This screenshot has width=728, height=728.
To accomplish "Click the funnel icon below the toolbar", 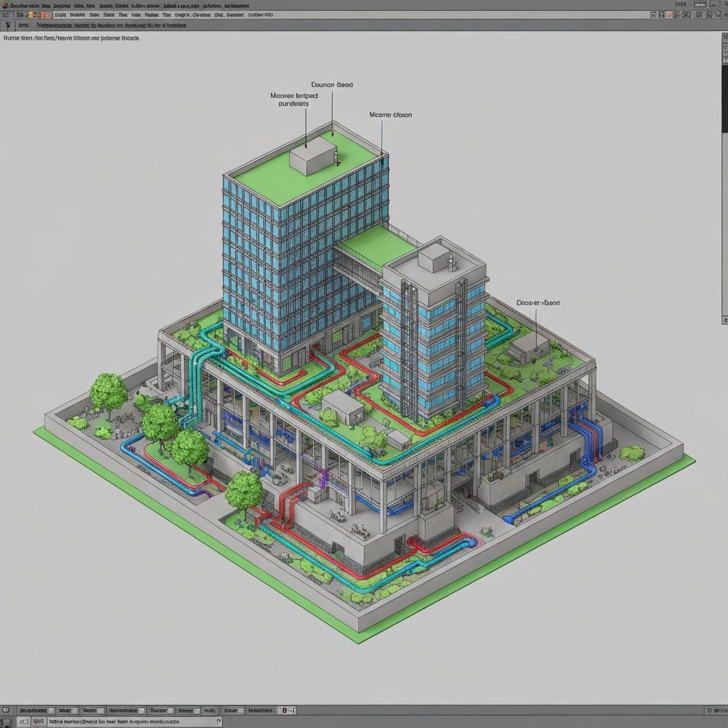I will coord(9,25).
